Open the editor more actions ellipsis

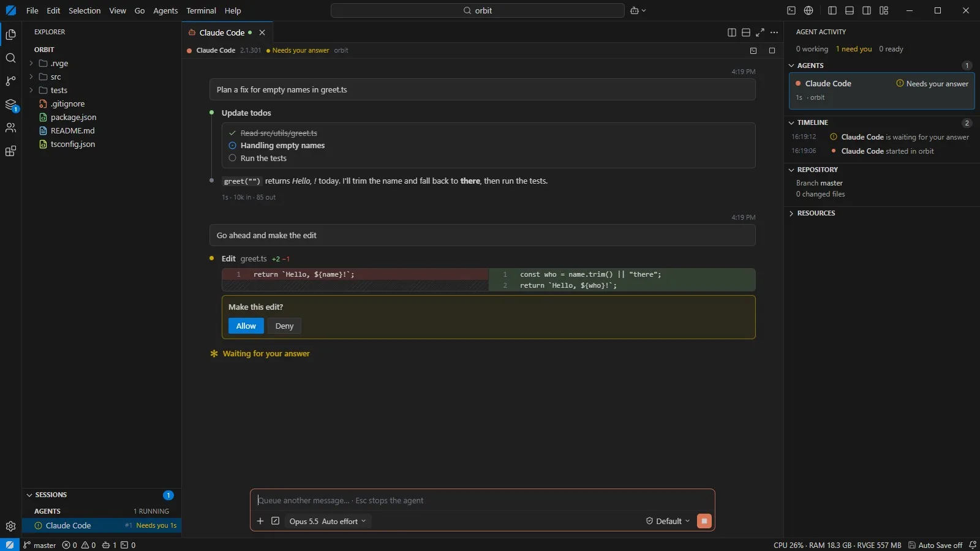tap(774, 32)
